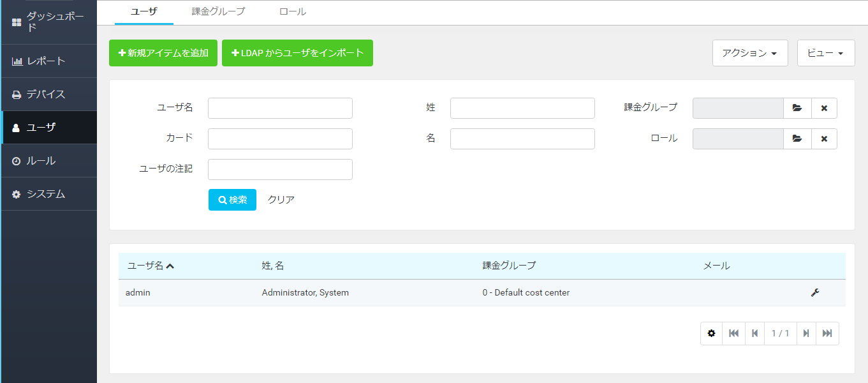Screen dimensions: 868x383
Task: Clear ロール with the x icon
Action: pyautogui.click(x=824, y=139)
